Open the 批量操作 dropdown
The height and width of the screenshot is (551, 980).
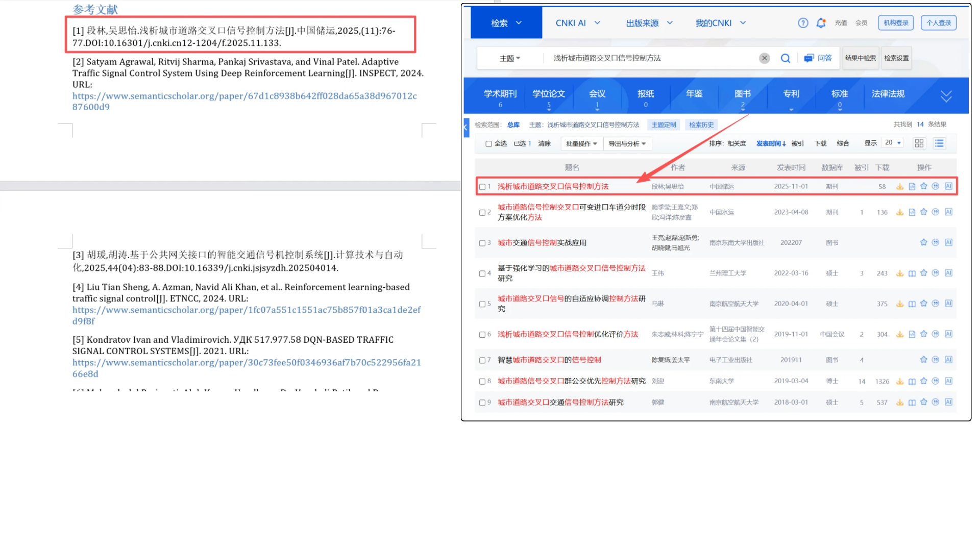[x=581, y=144]
